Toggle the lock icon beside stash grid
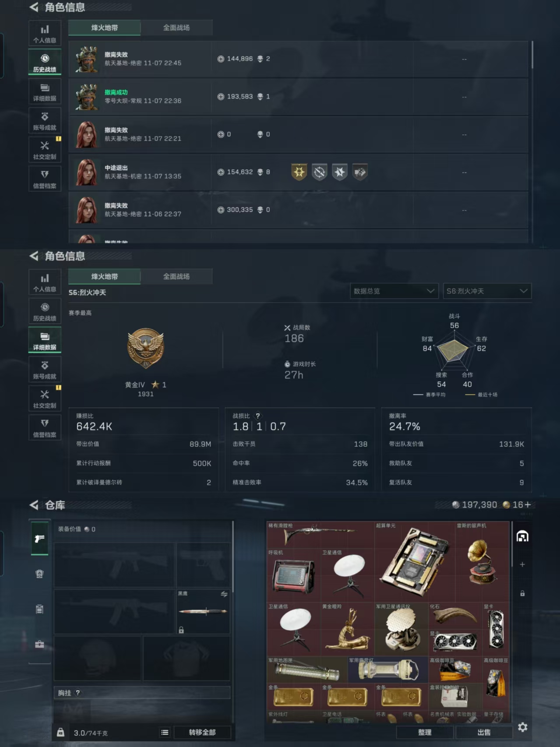The image size is (560, 747). (522, 593)
